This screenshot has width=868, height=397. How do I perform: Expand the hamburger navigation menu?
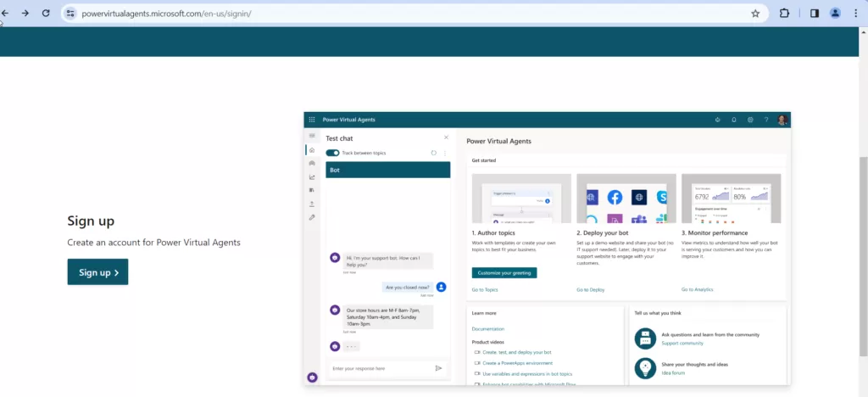tap(312, 136)
